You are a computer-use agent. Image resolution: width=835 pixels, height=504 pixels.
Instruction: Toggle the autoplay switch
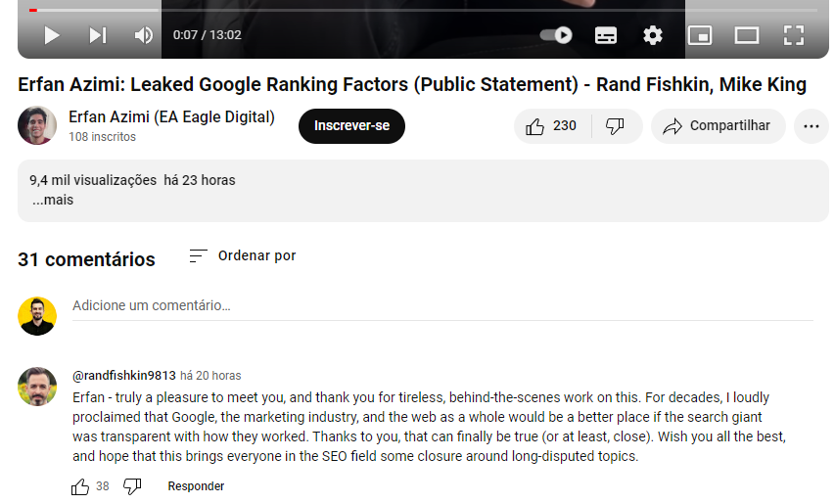557,35
